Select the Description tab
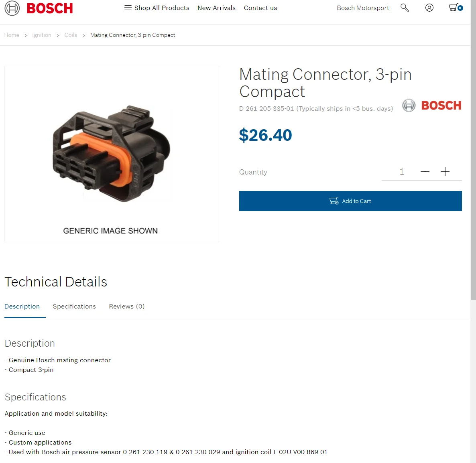This screenshot has width=476, height=463. pos(22,306)
